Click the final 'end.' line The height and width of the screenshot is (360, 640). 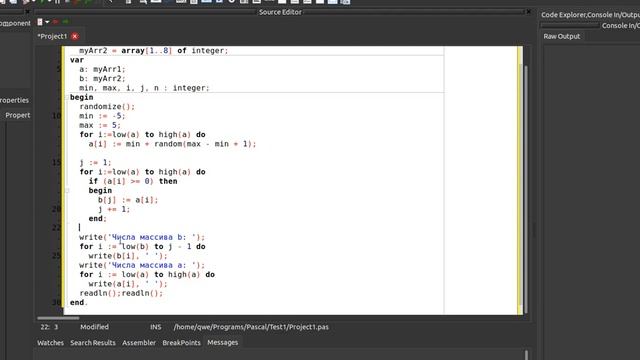click(x=78, y=302)
